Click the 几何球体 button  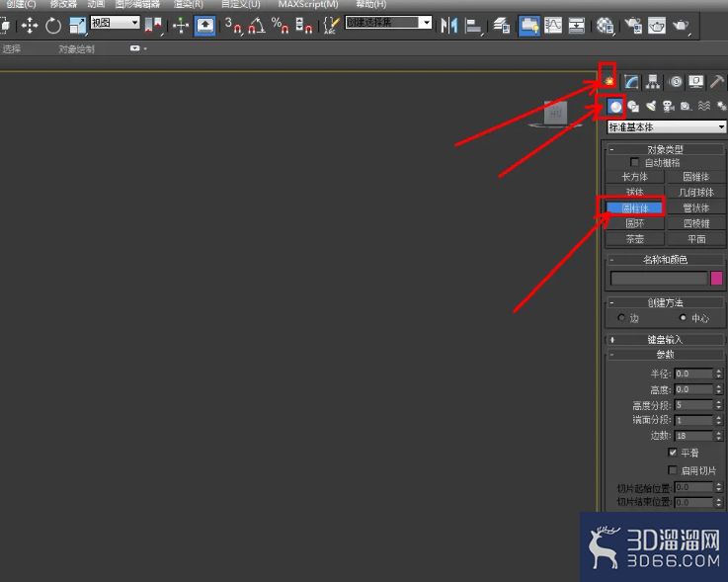695,192
